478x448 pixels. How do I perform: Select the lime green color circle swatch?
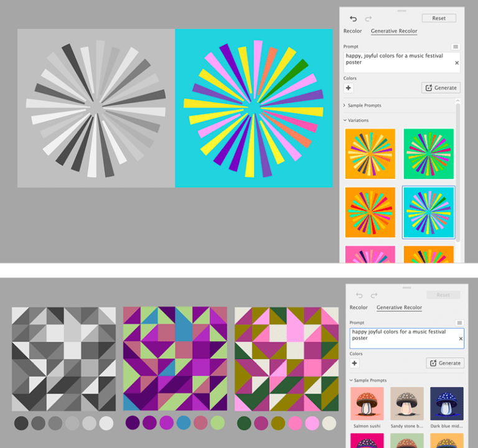coord(217,423)
